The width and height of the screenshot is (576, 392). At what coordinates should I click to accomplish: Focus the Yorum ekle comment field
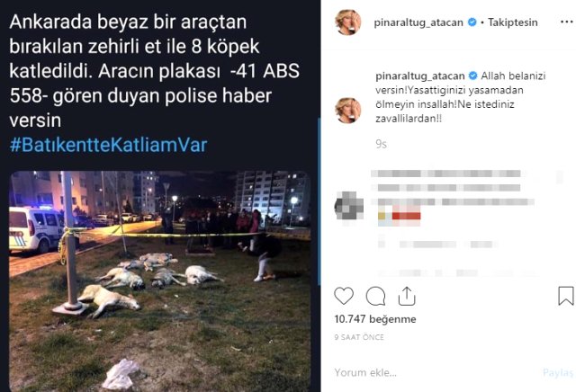pos(434,372)
